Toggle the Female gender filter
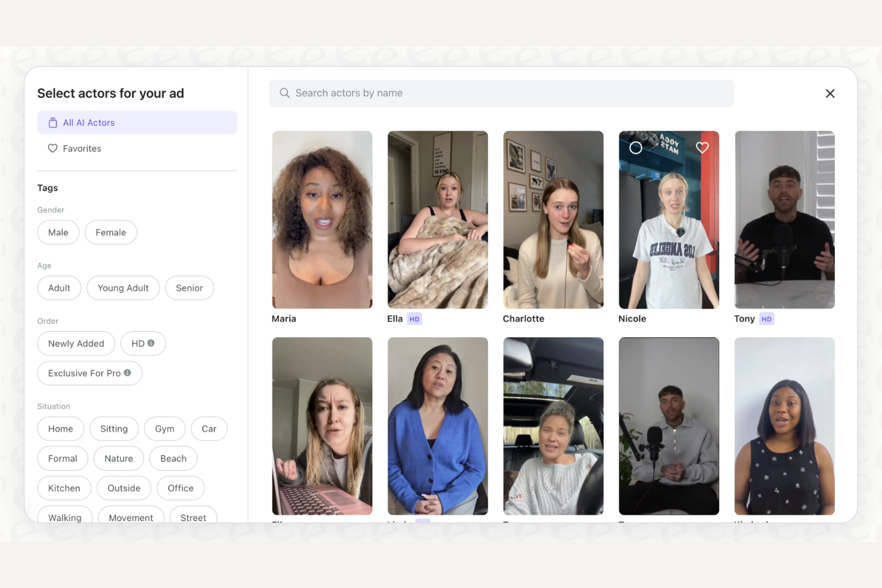882x588 pixels. click(x=110, y=232)
